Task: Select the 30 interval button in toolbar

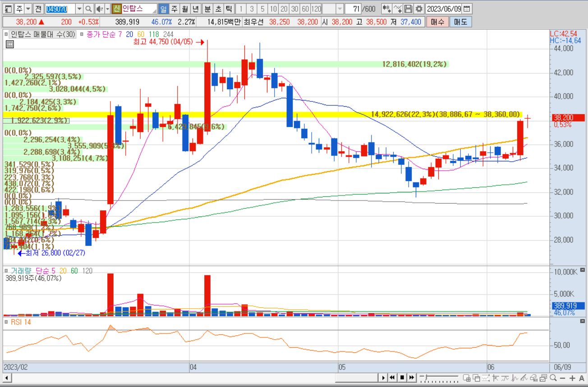Action: (x=294, y=9)
